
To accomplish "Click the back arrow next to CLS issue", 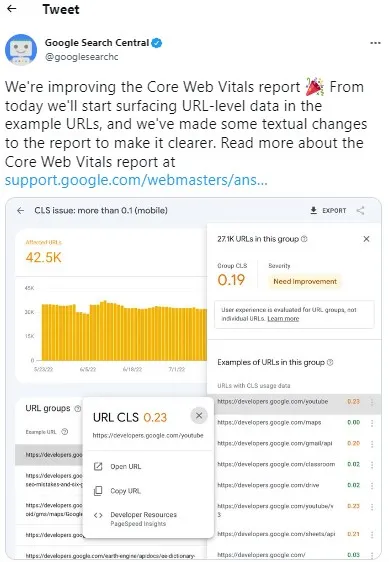I will pyautogui.click(x=20, y=211).
